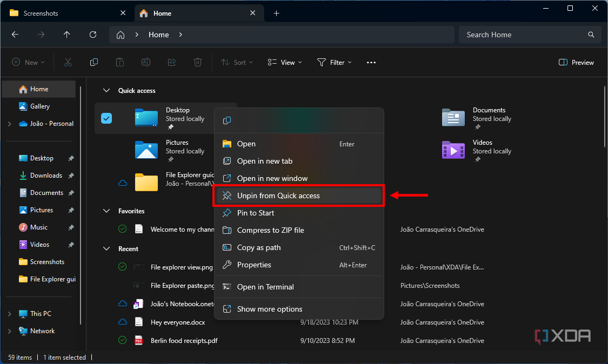The image size is (608, 364).
Task: Choose Unpin from Quick access
Action: 279,196
